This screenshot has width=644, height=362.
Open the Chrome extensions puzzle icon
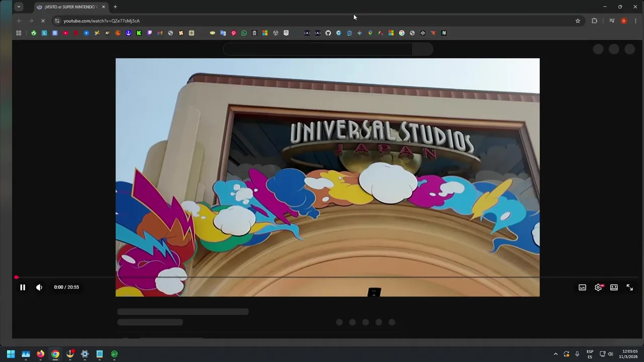point(594,21)
